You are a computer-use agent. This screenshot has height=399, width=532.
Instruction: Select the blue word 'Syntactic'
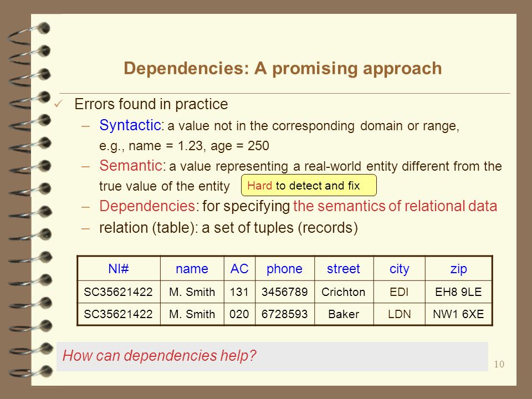point(130,125)
